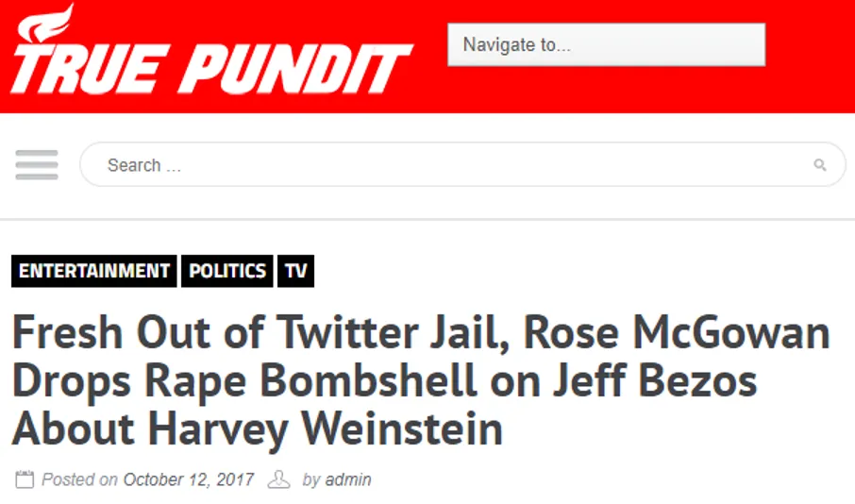Open the hamburger menu icon

[x=37, y=164]
